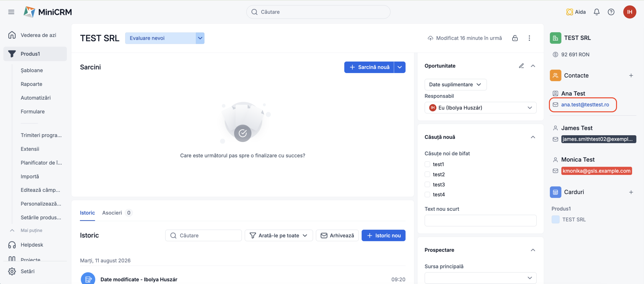Click the orange Contacte icon

[555, 76]
